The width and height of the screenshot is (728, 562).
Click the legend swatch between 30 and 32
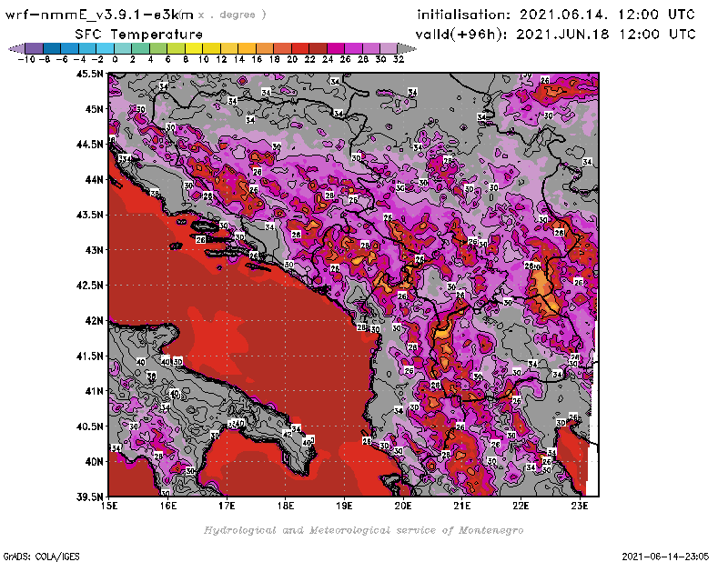[x=389, y=48]
